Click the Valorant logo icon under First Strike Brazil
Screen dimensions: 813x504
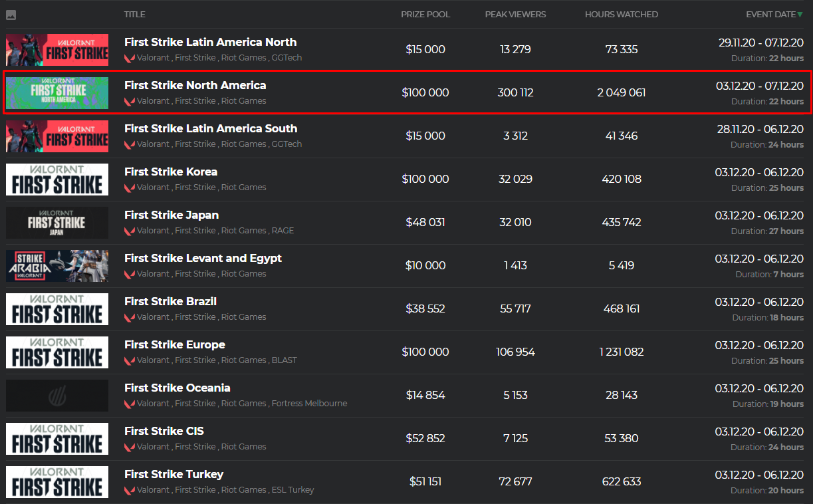click(130, 317)
